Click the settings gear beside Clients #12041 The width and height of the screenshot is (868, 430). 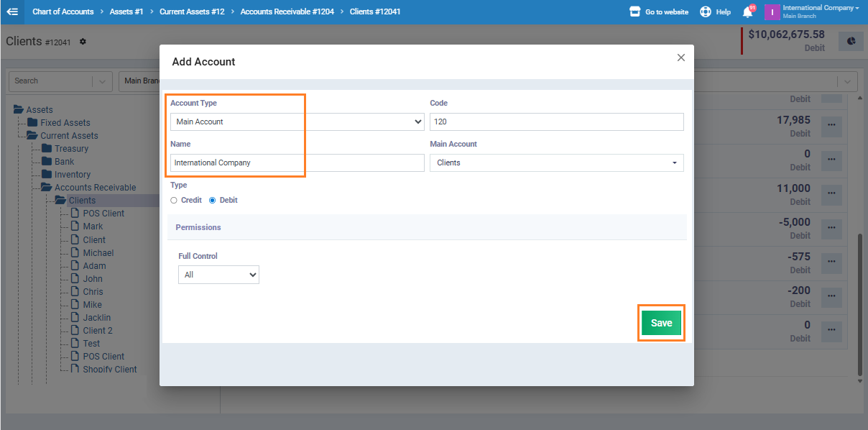[x=83, y=42]
